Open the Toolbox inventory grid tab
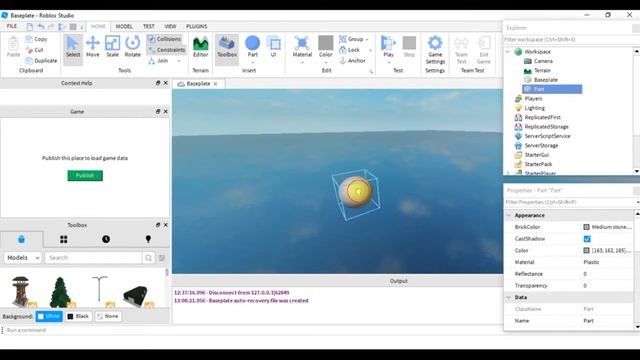This screenshot has height=360, width=640. pos(64,239)
